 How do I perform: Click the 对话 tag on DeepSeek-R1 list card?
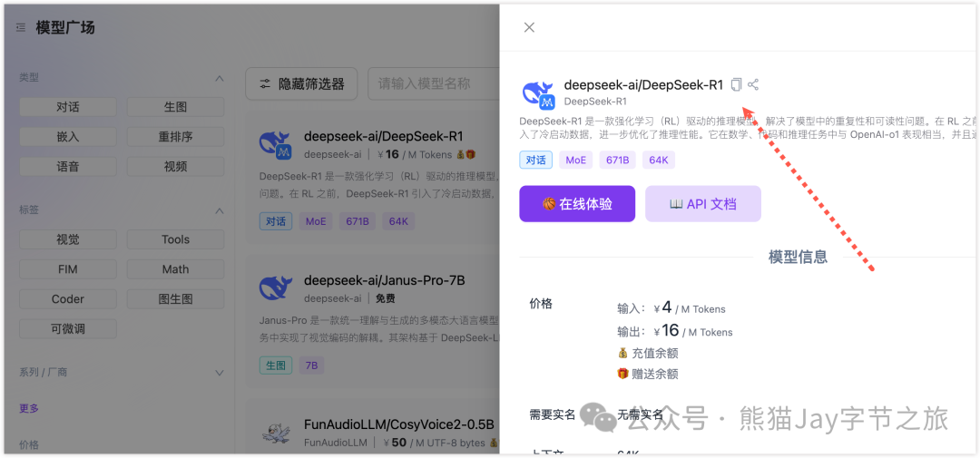276,221
